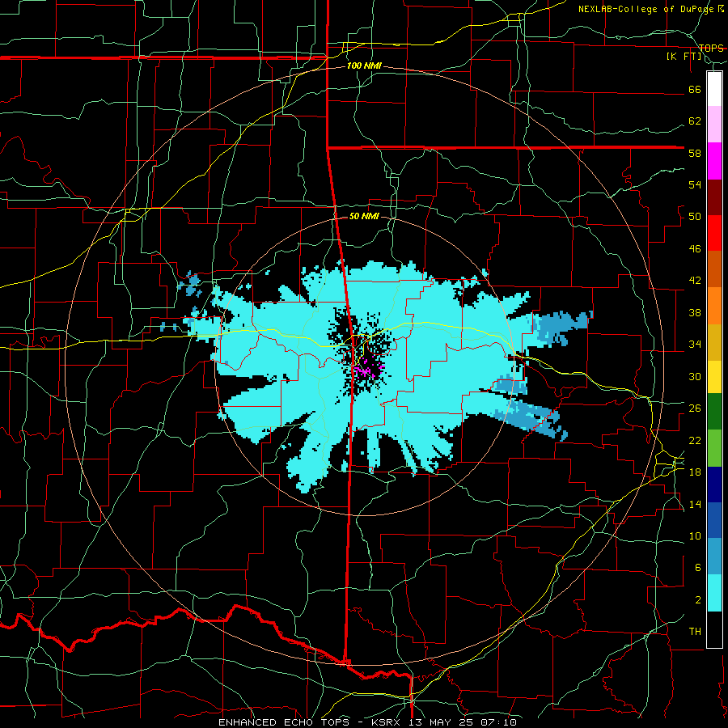Click the legend value "62"
Viewport: 728px width, 728px height.
pos(695,121)
